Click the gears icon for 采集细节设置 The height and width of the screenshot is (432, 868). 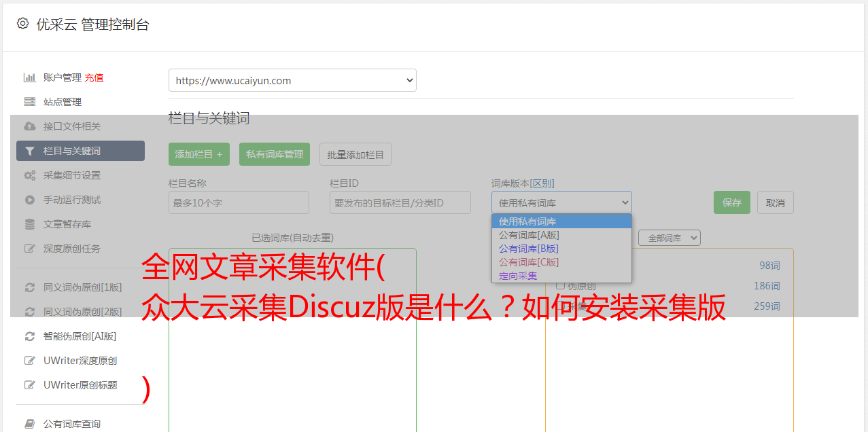click(x=30, y=175)
